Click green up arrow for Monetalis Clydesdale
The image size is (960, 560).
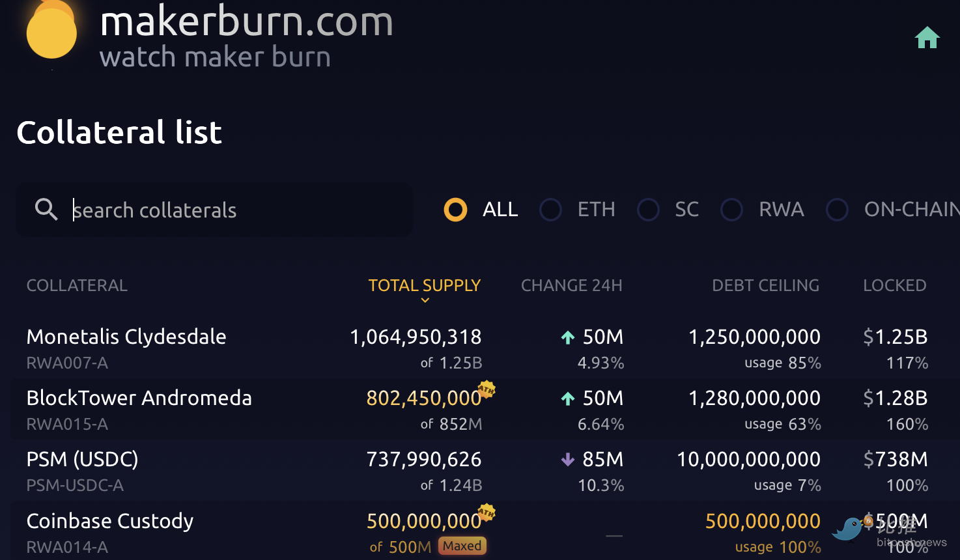point(568,337)
